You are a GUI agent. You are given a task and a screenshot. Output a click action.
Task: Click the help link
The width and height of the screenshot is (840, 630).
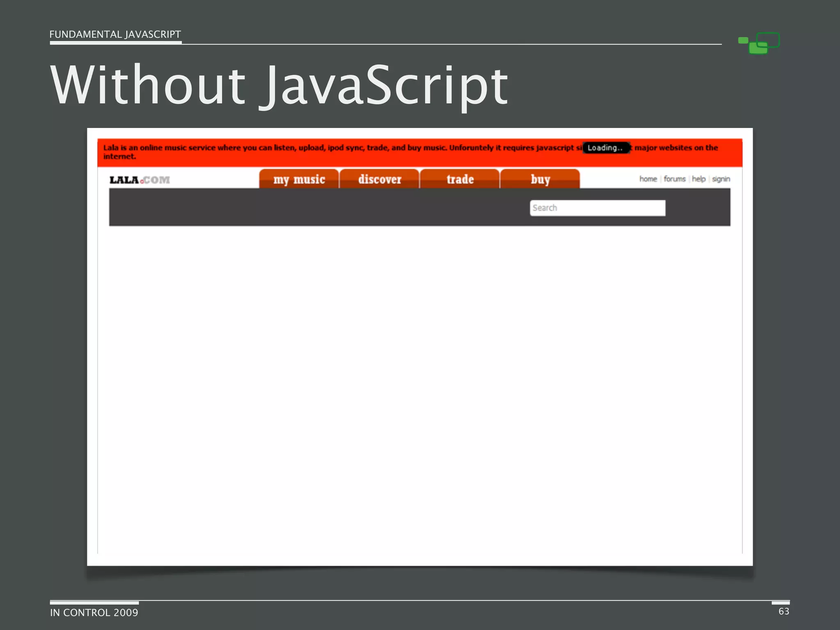tap(698, 179)
